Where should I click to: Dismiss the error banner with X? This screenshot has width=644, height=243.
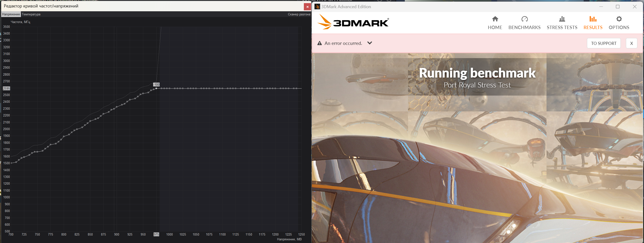[631, 43]
